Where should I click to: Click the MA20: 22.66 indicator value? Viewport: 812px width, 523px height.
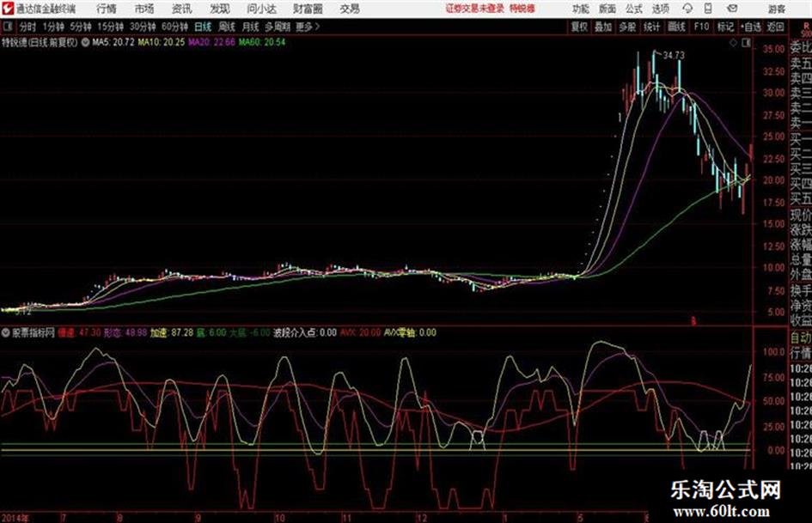click(x=211, y=42)
